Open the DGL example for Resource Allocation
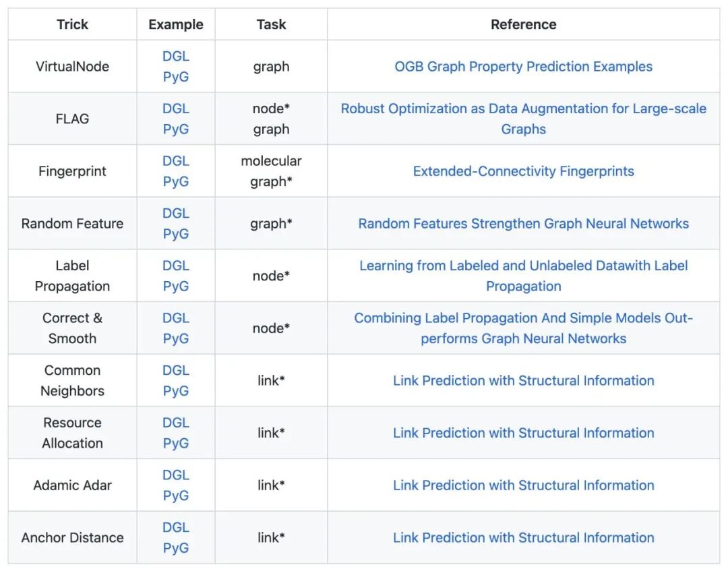728x569 pixels. [175, 422]
